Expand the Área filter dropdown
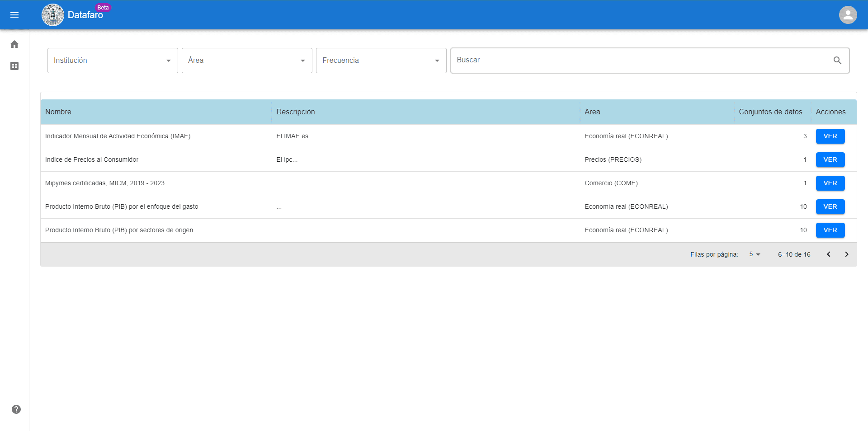Viewport: 868px width, 431px height. click(x=247, y=61)
